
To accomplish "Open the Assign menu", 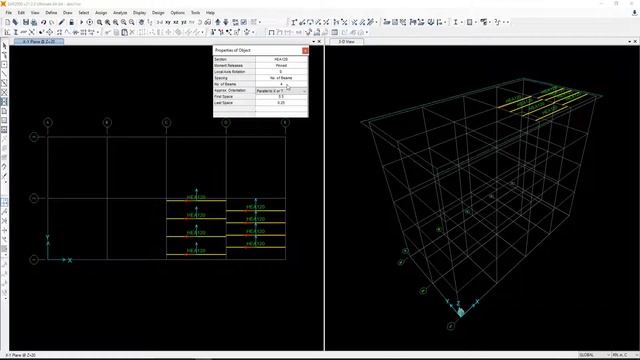I will pos(101,13).
